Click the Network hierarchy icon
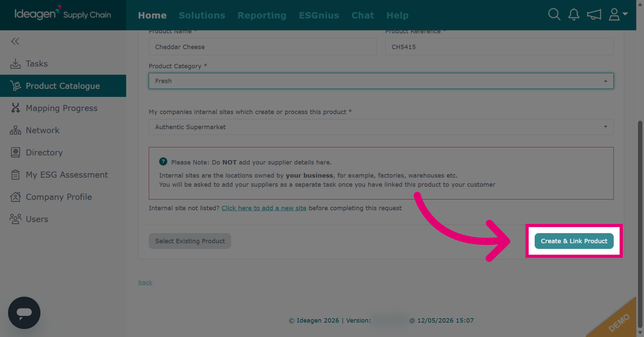 point(15,130)
